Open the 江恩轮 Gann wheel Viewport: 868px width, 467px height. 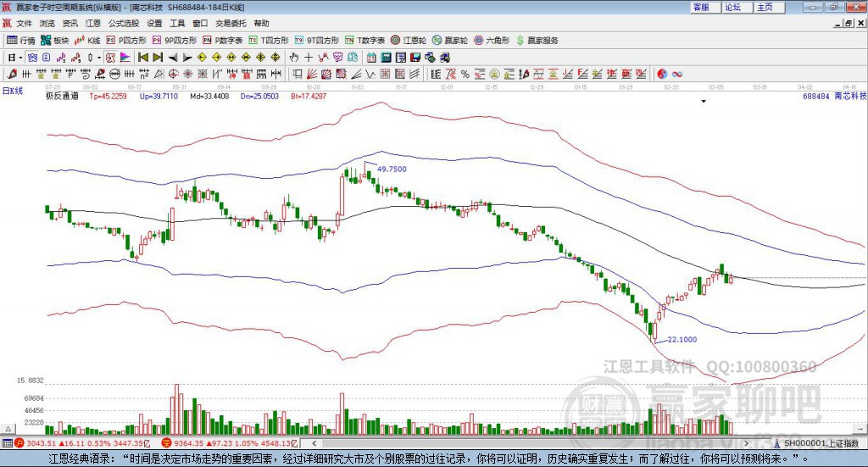[409, 41]
